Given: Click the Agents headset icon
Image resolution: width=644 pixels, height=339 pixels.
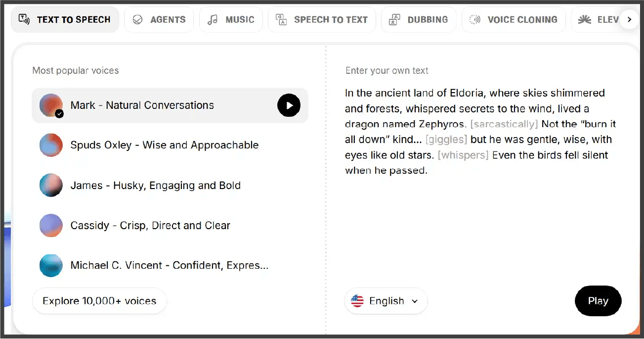Looking at the screenshot, I should tap(138, 19).
